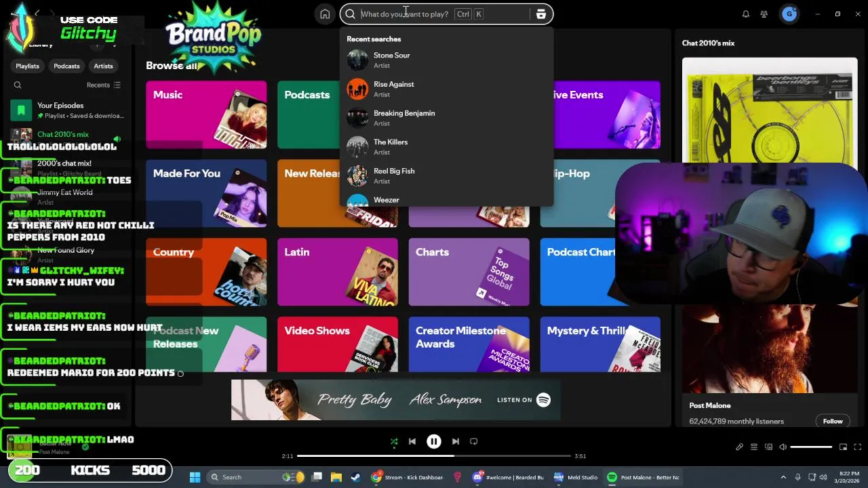Click the Windows taskbar Search box

256,477
